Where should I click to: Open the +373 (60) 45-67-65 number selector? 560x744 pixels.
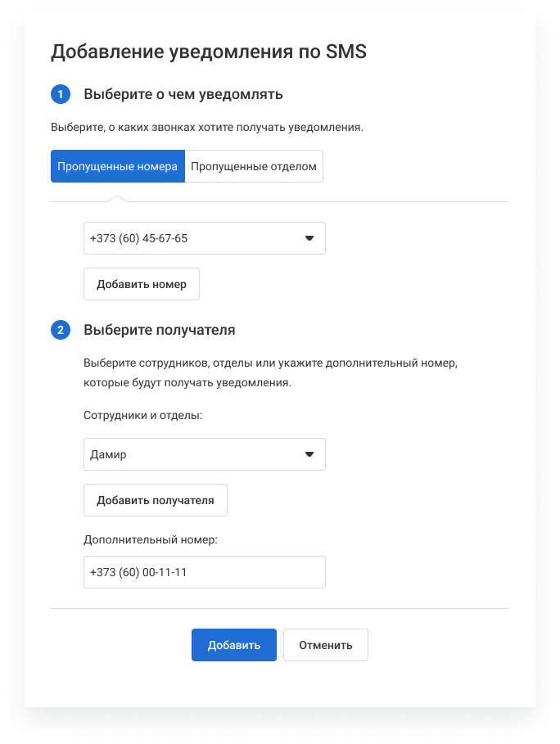(196, 238)
